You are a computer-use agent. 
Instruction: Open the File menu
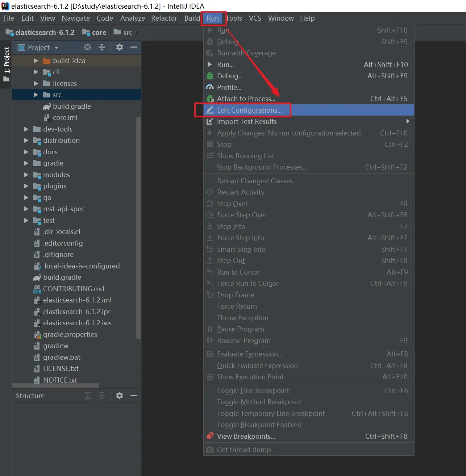pyautogui.click(x=8, y=18)
